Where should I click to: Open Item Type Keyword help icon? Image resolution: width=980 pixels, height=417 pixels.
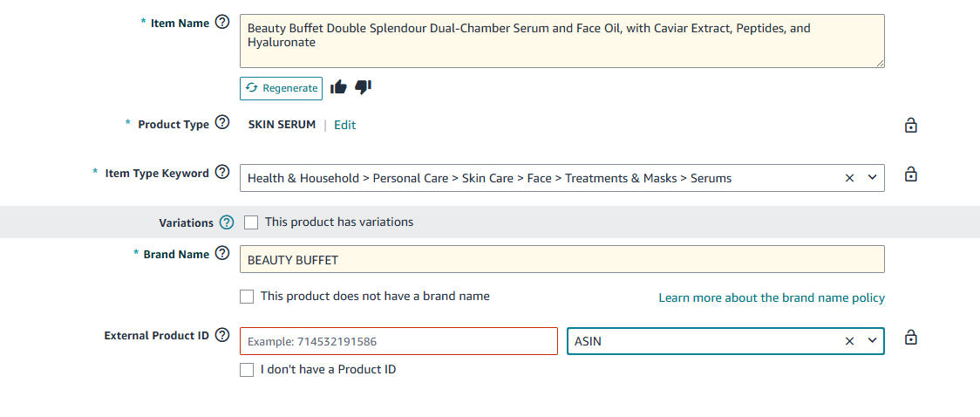click(x=221, y=173)
